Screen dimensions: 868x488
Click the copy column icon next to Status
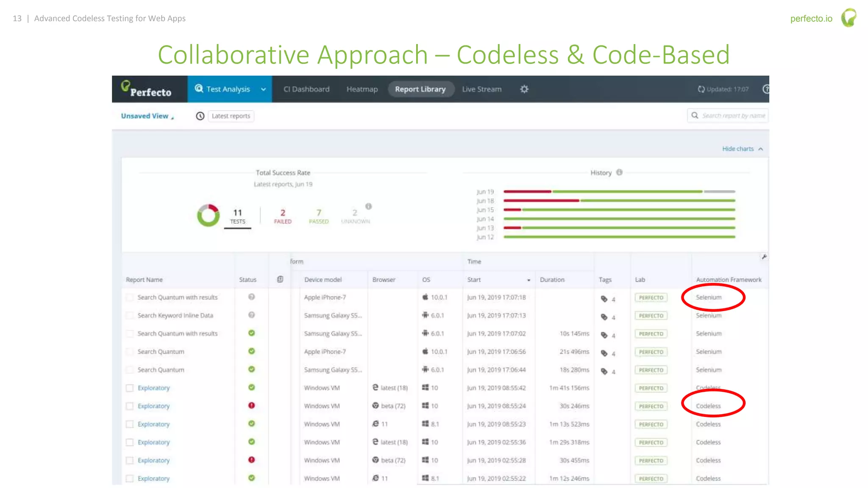click(280, 279)
